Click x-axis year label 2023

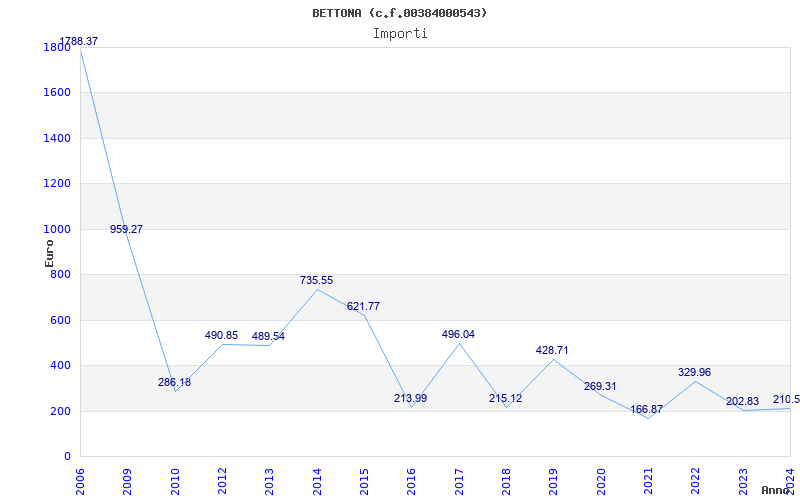(x=743, y=481)
